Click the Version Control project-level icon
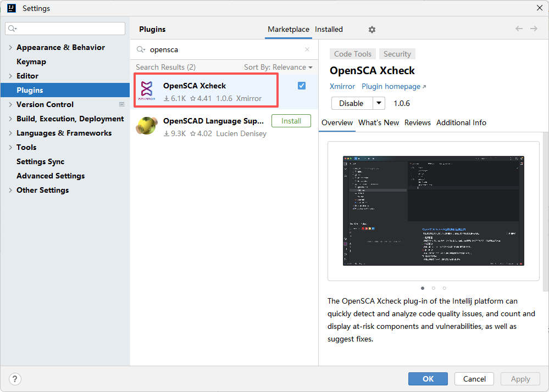549x392 pixels. (x=121, y=104)
